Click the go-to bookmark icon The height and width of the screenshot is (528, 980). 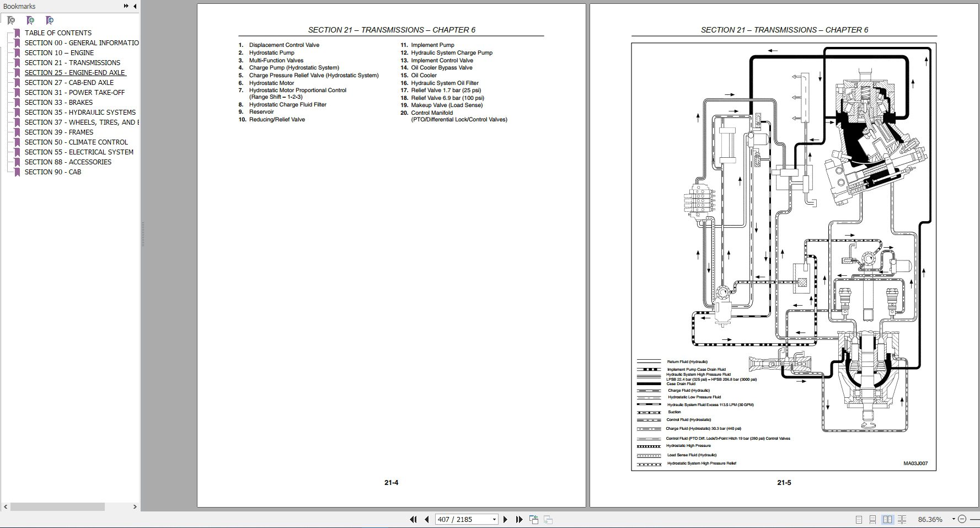point(49,20)
